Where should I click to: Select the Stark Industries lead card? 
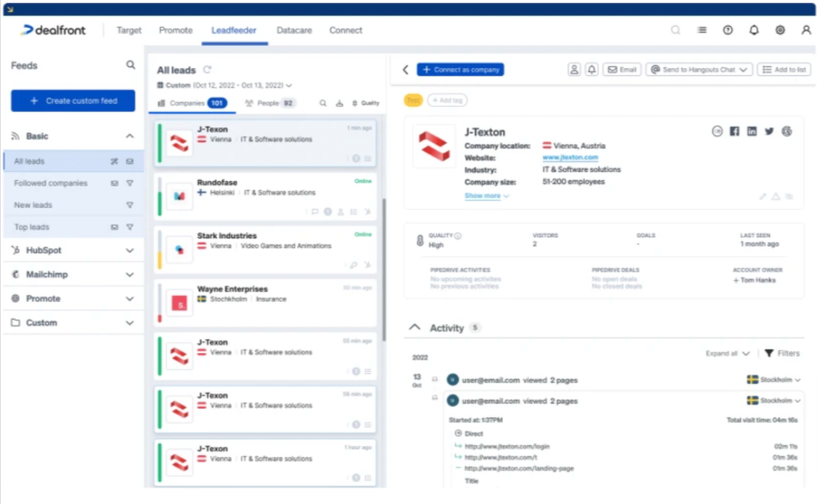(x=266, y=250)
